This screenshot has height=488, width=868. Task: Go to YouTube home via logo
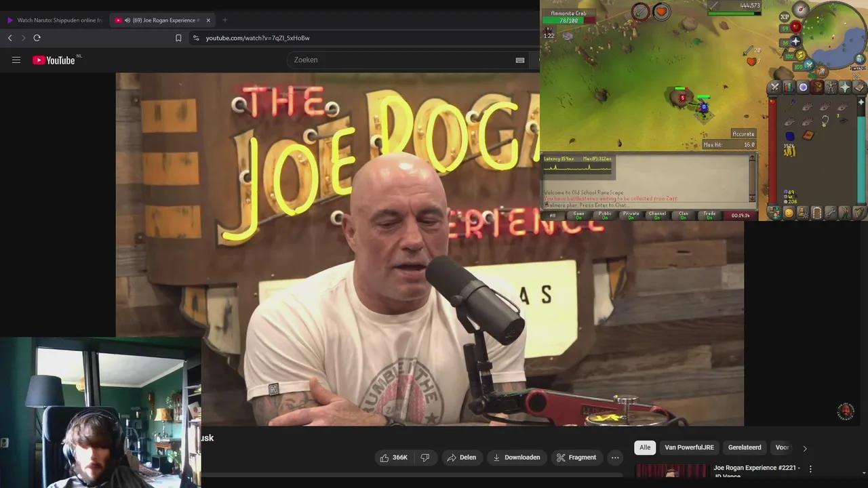tap(54, 60)
